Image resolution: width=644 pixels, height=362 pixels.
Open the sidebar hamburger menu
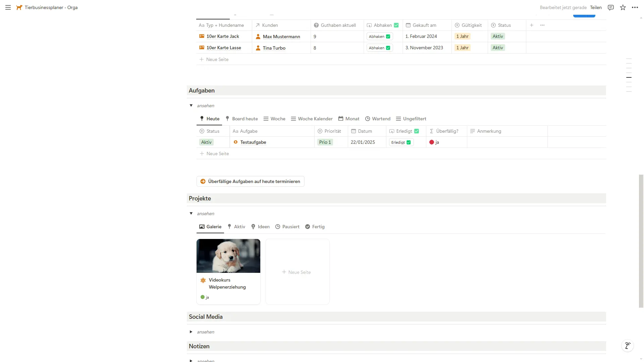click(x=8, y=7)
